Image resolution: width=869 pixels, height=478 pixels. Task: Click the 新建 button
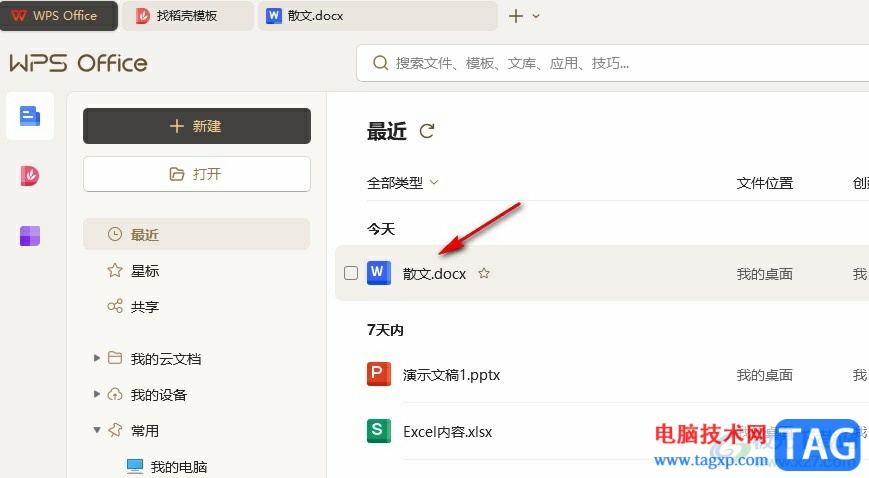(197, 126)
